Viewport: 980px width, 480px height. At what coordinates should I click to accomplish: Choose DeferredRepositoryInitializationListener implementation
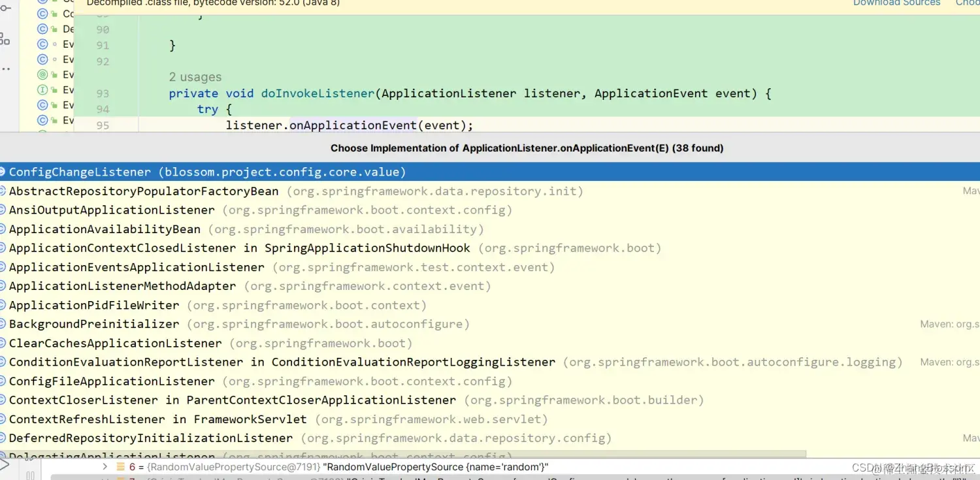click(490, 438)
